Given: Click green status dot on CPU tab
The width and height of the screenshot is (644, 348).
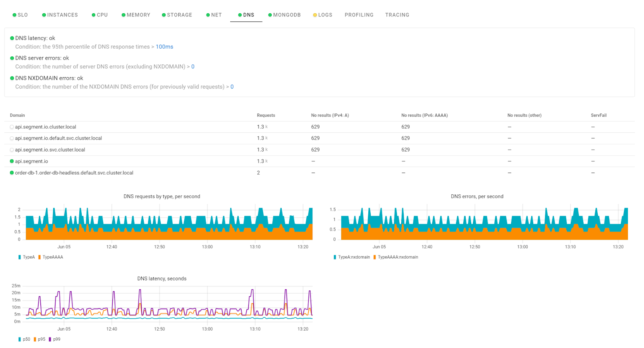Looking at the screenshot, I should [93, 15].
